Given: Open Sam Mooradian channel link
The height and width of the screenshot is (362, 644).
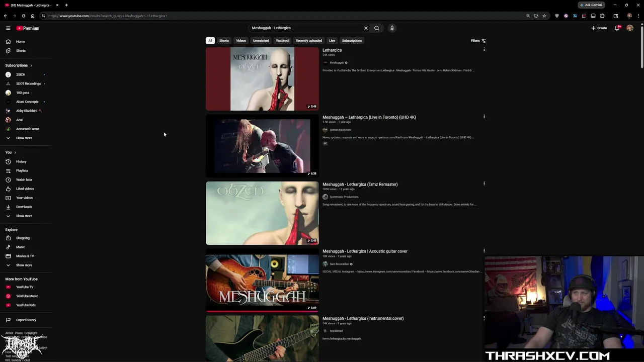Looking at the screenshot, I should click(339, 264).
